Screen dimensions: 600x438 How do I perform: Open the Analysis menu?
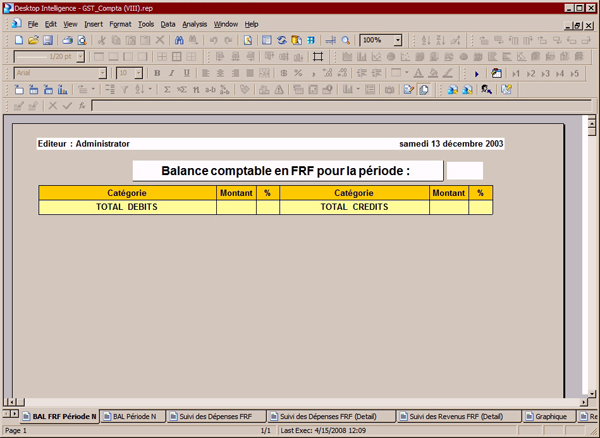click(194, 23)
